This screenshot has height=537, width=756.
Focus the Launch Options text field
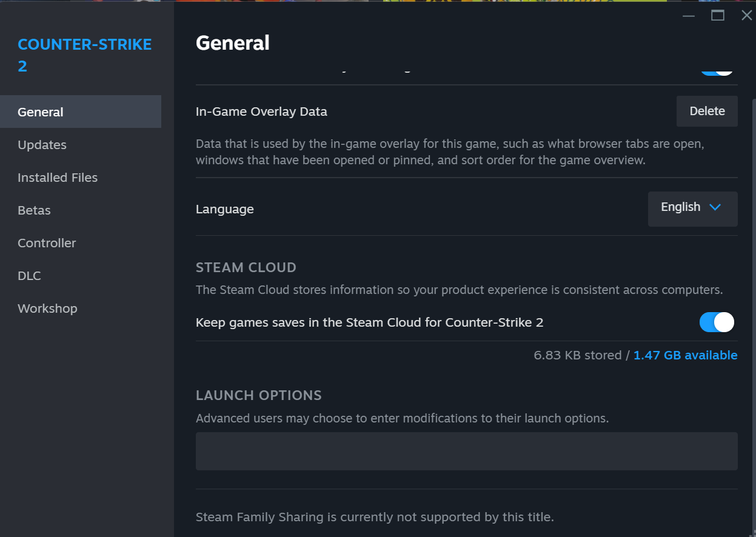click(x=466, y=451)
